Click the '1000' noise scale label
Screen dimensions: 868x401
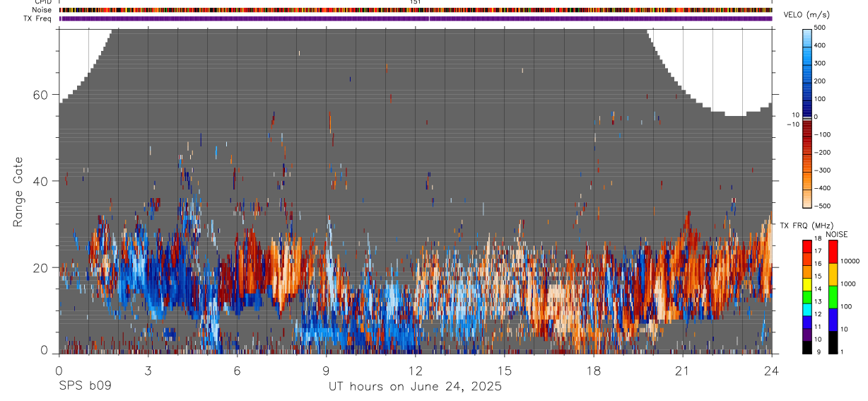848,284
